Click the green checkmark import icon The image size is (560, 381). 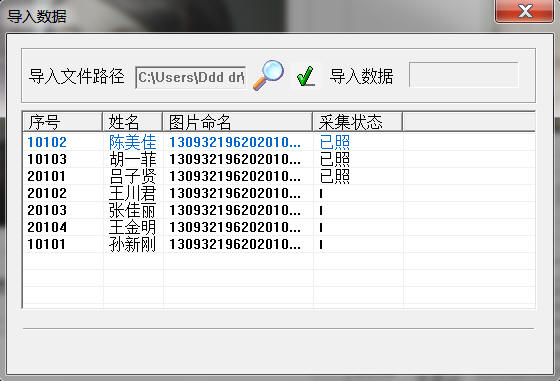point(306,76)
